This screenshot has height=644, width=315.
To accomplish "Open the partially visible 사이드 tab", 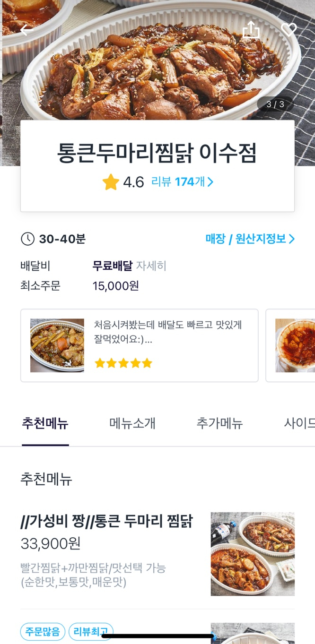I will (299, 423).
